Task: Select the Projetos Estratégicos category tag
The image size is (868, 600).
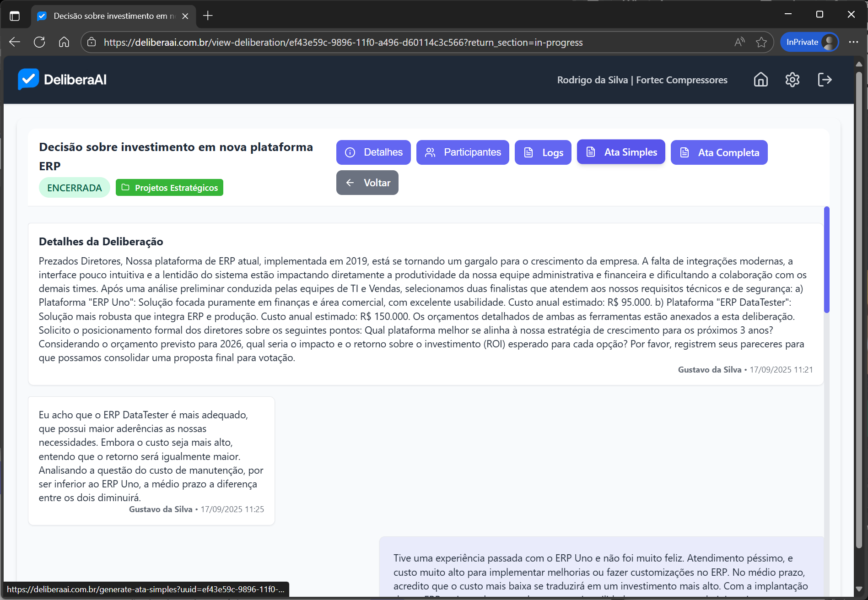Action: click(169, 188)
